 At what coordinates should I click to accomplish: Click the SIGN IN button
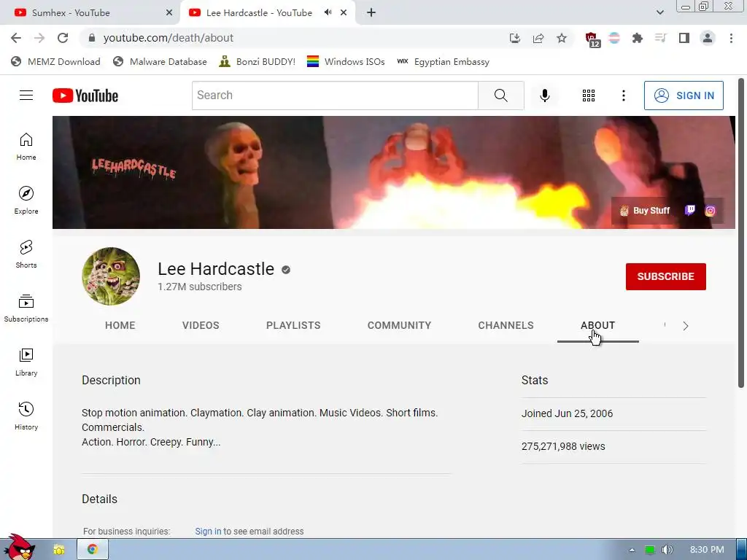[684, 96]
